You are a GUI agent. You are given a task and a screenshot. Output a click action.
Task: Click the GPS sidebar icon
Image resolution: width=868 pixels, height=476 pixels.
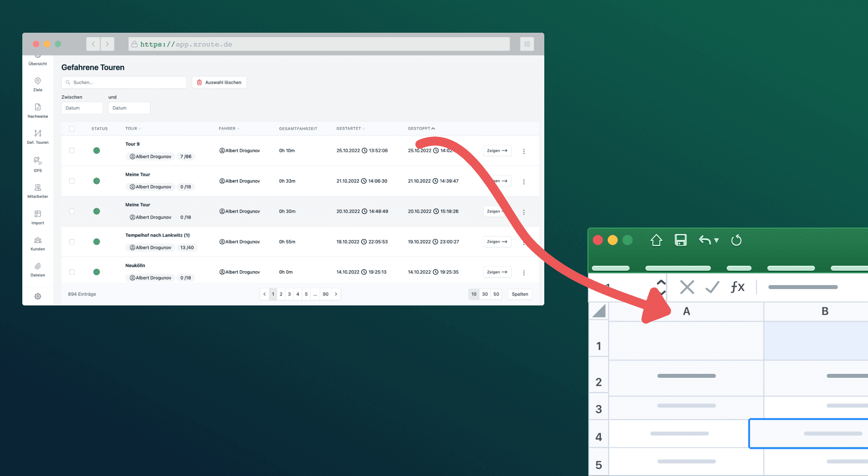(x=38, y=164)
